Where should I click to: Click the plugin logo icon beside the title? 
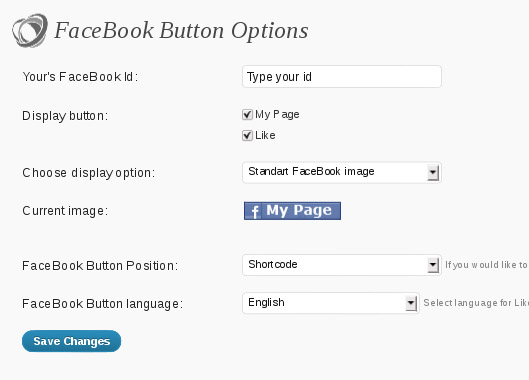point(30,30)
